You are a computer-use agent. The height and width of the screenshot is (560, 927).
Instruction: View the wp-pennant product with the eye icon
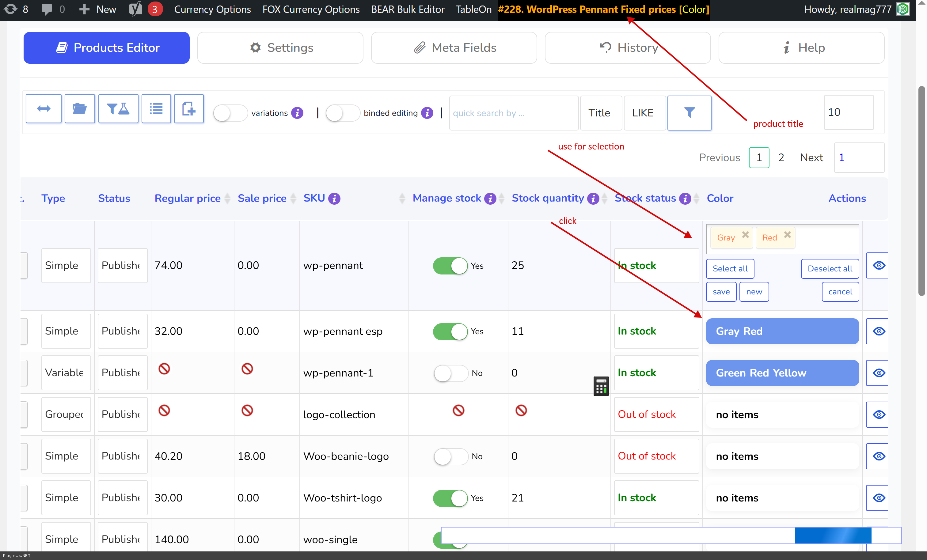(x=879, y=266)
